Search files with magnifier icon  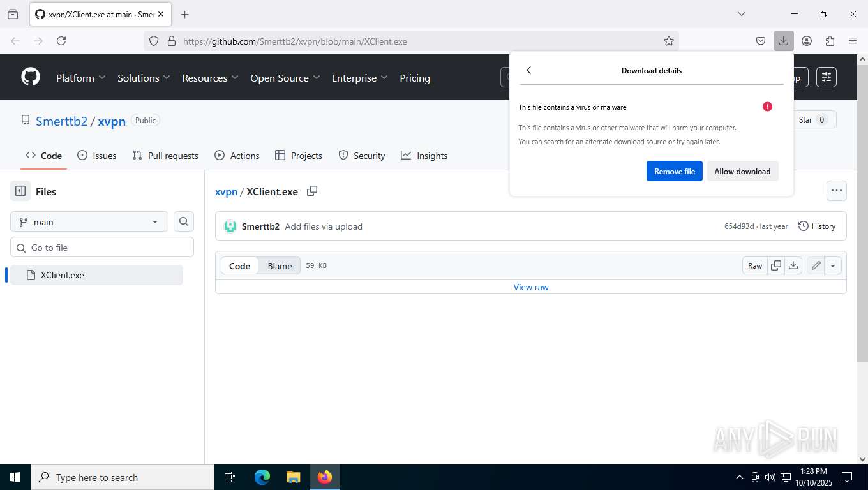(184, 221)
